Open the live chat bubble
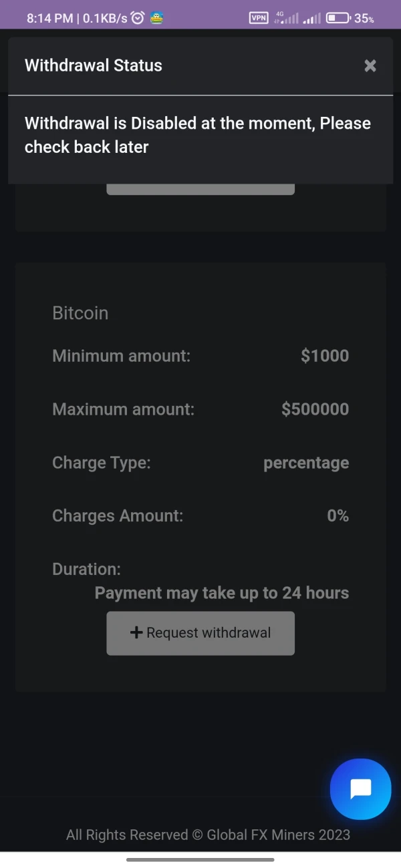401x868 pixels. (x=361, y=789)
